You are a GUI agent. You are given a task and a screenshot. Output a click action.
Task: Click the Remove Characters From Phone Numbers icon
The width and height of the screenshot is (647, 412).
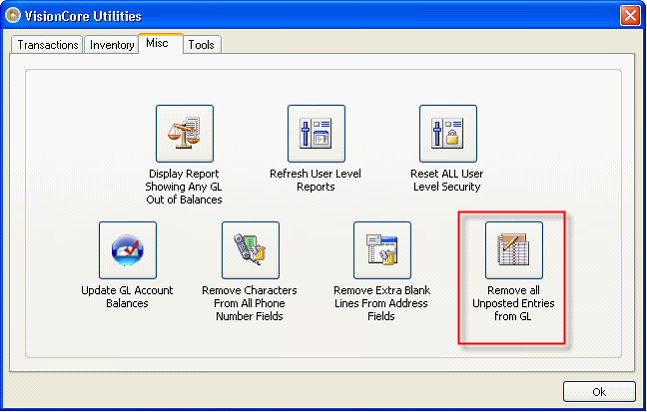click(250, 250)
